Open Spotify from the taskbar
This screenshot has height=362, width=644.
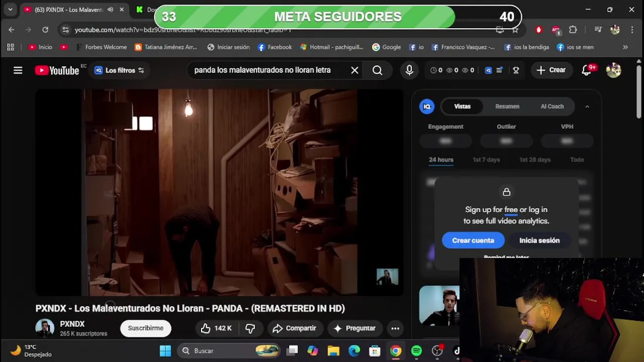417,351
